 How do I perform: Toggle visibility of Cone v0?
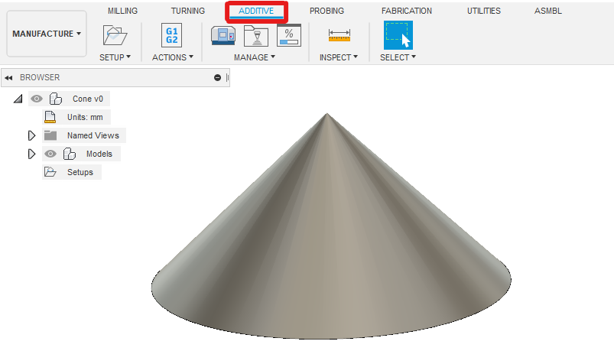tap(37, 99)
